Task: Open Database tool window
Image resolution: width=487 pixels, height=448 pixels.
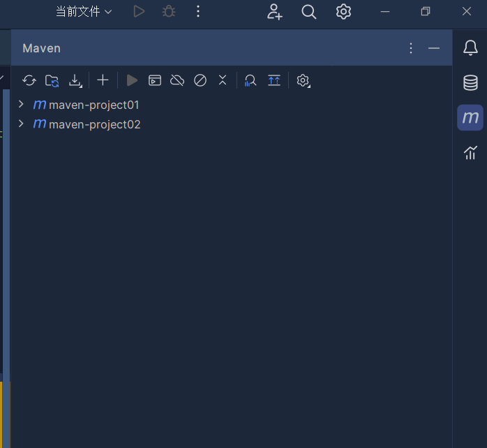Action: 470,82
